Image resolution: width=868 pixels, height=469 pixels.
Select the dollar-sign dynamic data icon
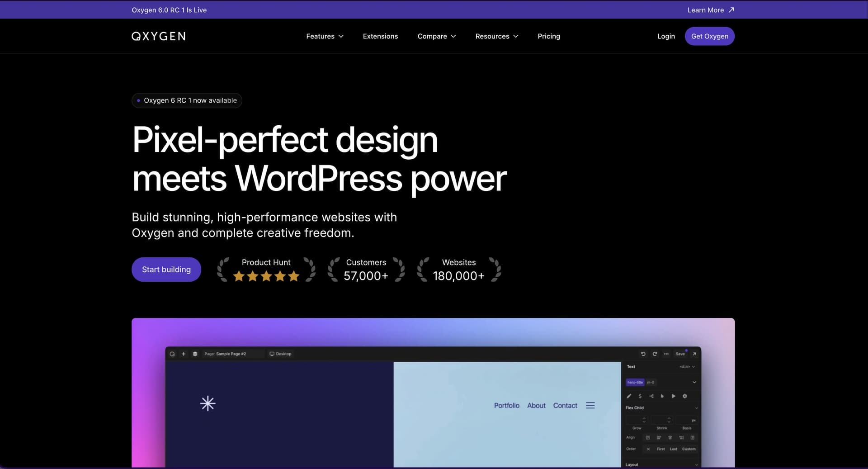point(640,396)
